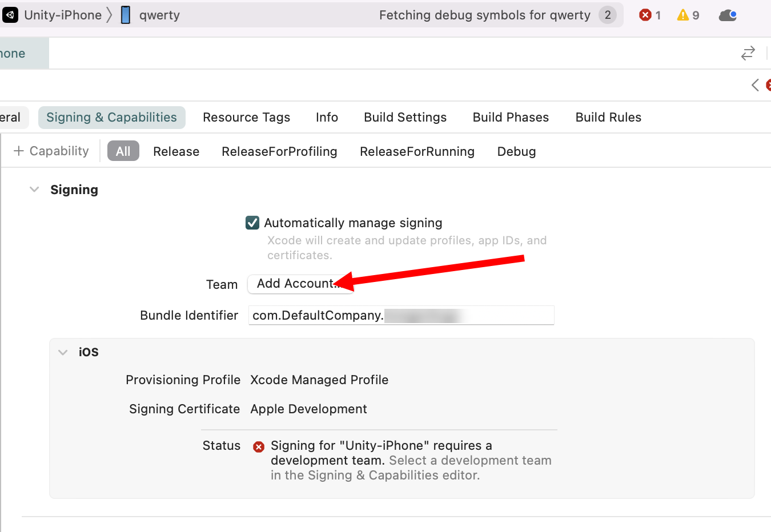The width and height of the screenshot is (771, 532).
Task: Collapse the iOS section
Action: (63, 352)
